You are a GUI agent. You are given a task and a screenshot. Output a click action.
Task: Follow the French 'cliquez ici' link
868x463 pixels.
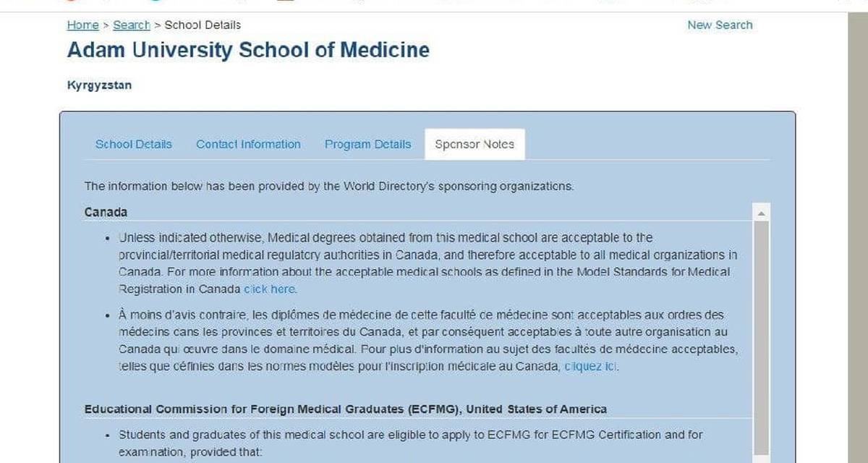click(x=591, y=367)
